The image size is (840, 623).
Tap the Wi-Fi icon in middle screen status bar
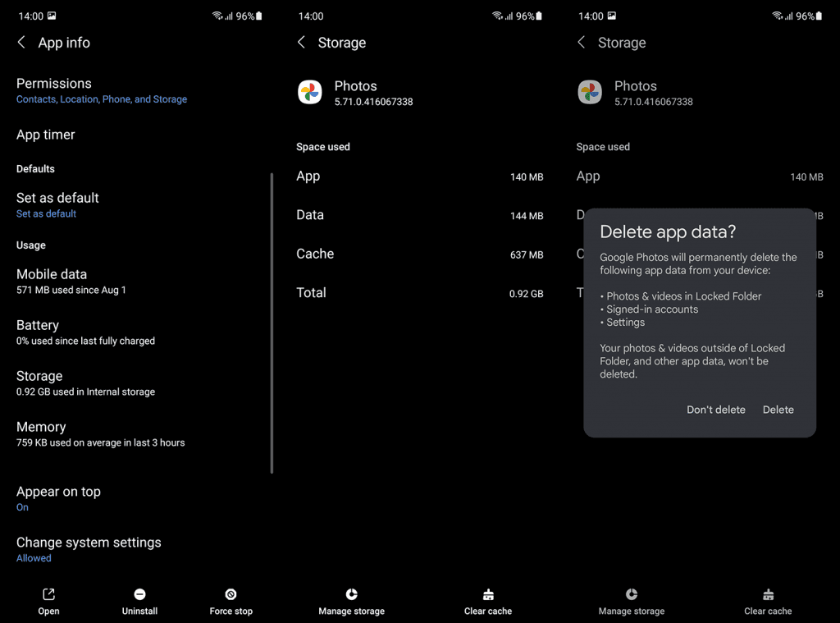497,16
